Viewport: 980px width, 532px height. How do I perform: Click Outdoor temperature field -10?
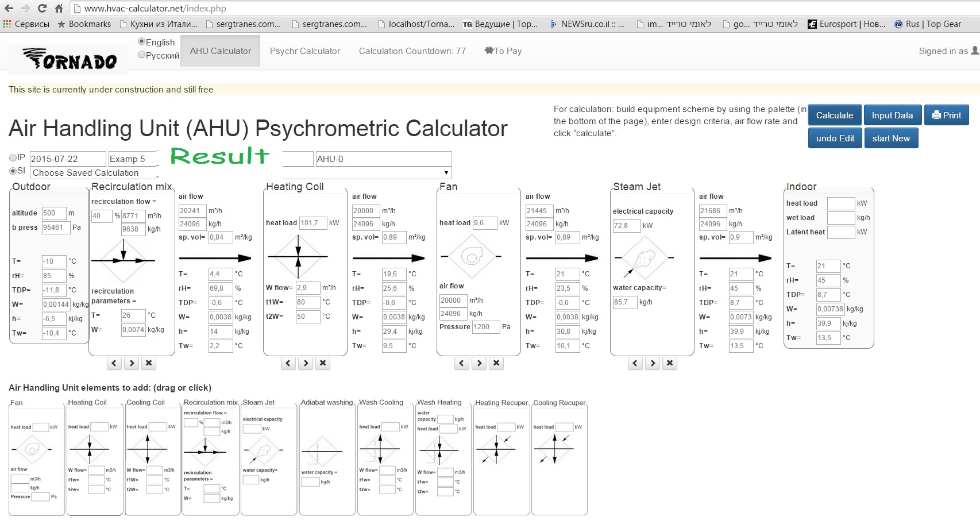(x=54, y=261)
